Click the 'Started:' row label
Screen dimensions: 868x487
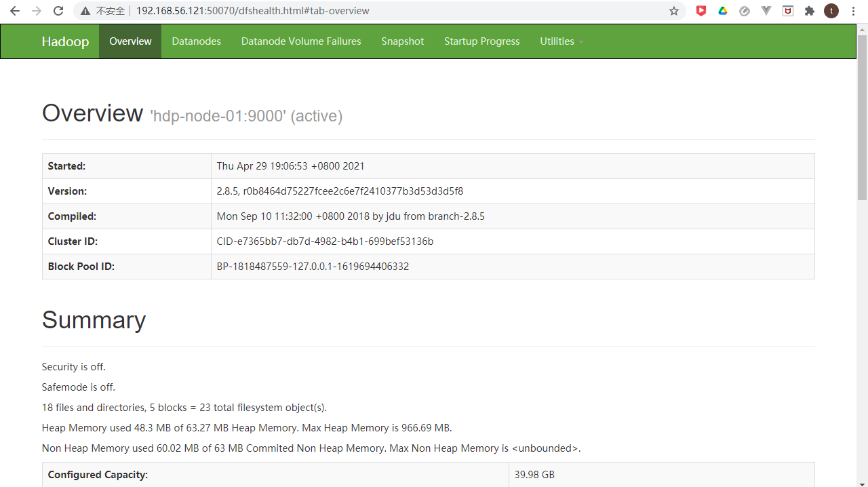tap(66, 166)
